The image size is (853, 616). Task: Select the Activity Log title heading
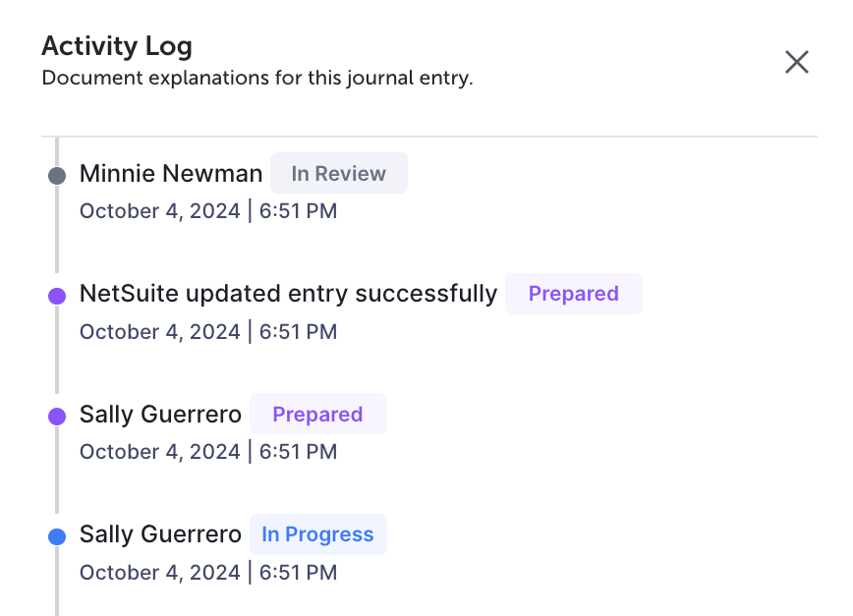(116, 45)
